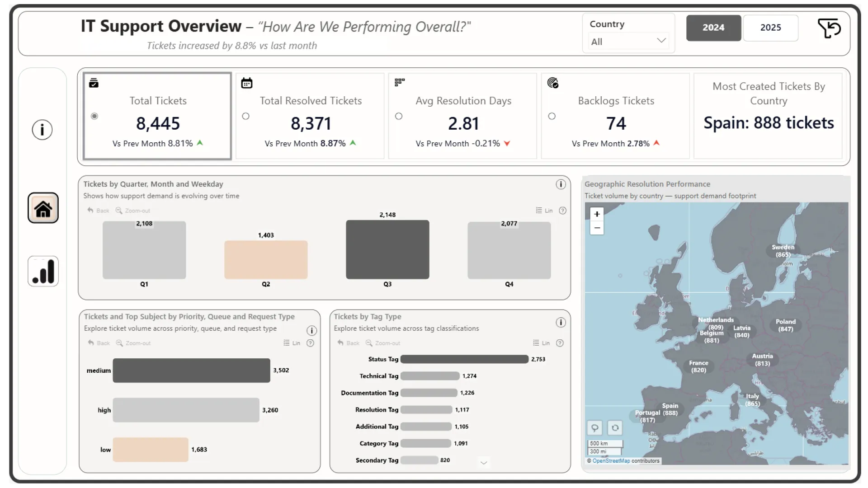Click Back arrow in tag type chart
Screen dimensions: 868x488
(x=348, y=343)
